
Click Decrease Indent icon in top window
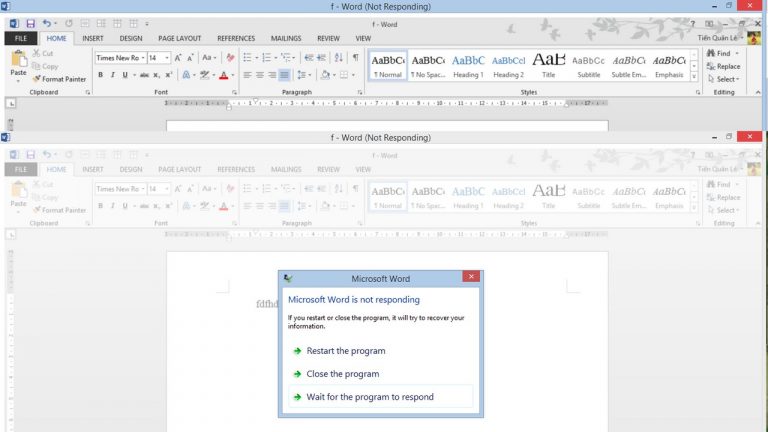point(309,58)
